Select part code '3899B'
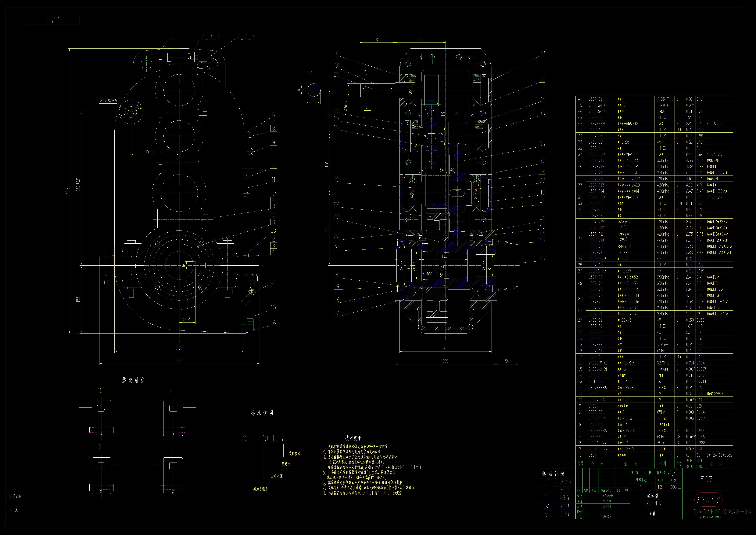 (x=593, y=394)
